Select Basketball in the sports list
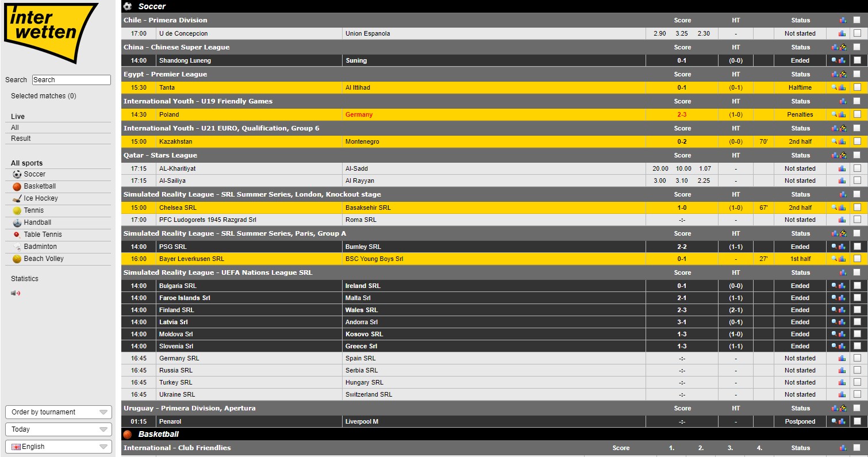This screenshot has width=868, height=457. tap(40, 186)
